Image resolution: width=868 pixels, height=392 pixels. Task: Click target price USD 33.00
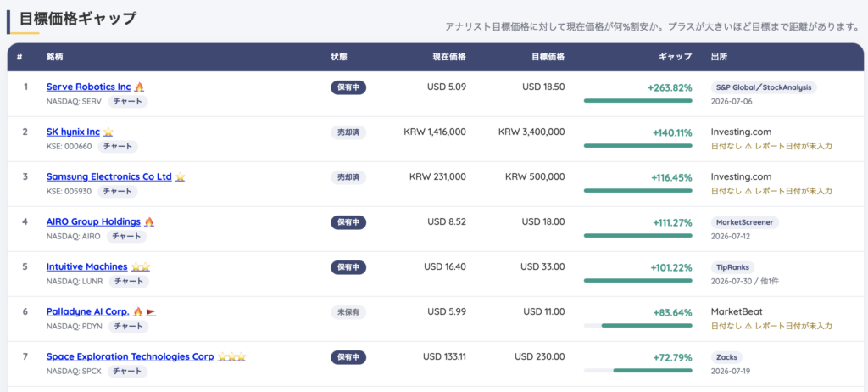click(543, 266)
